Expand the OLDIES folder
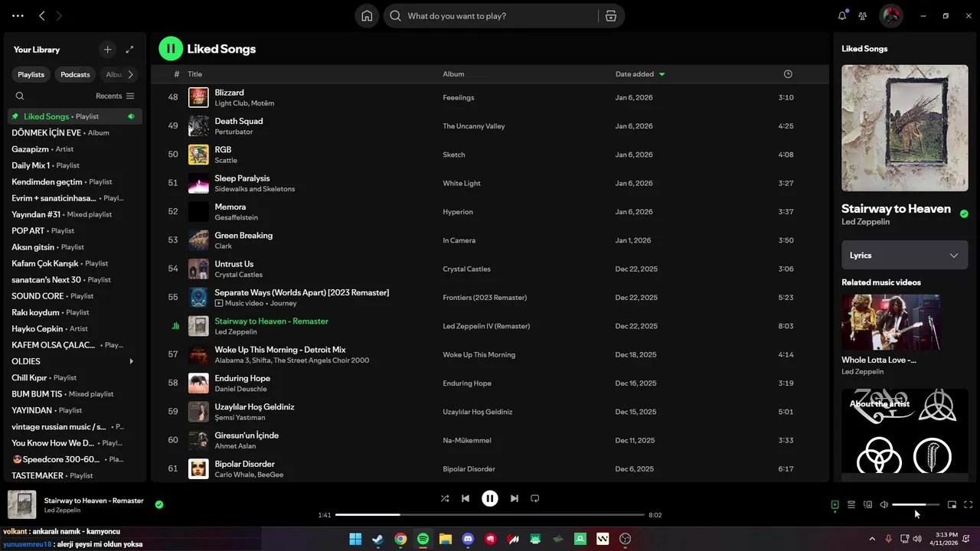Image resolution: width=980 pixels, height=551 pixels. coord(132,361)
